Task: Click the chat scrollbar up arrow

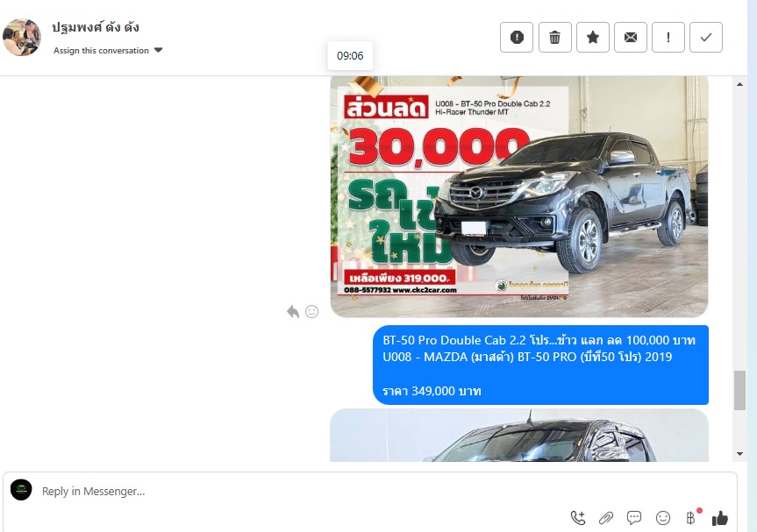Action: pos(739,84)
